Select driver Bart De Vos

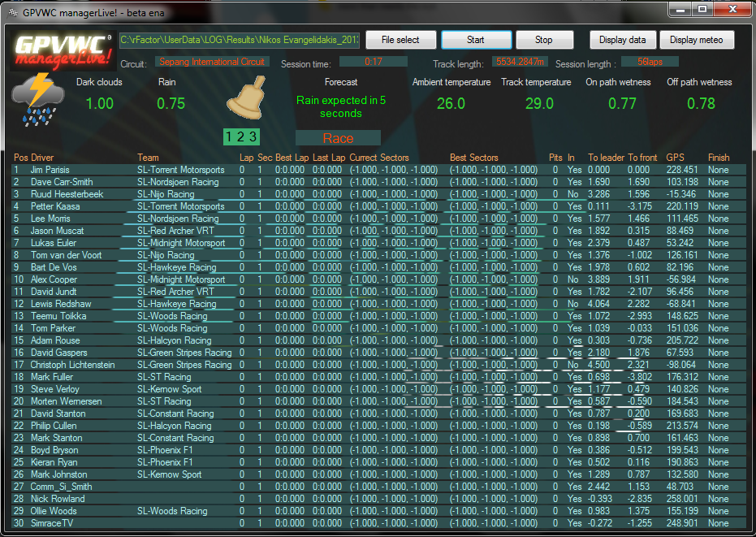pos(54,267)
